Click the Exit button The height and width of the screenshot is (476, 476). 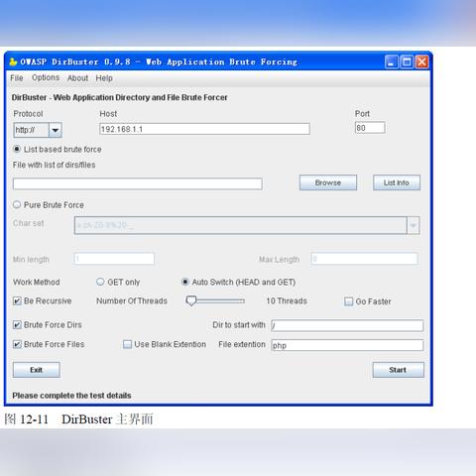click(37, 370)
